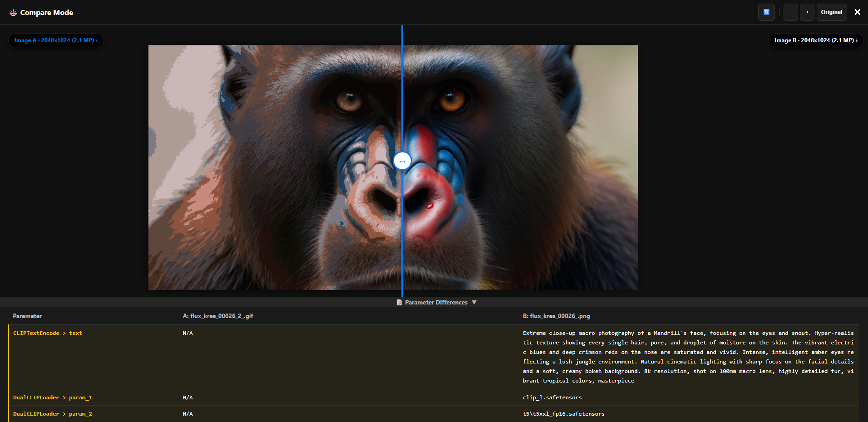The image size is (868, 422).
Task: Click the Compare Mode balance-scale icon
Action: (13, 12)
